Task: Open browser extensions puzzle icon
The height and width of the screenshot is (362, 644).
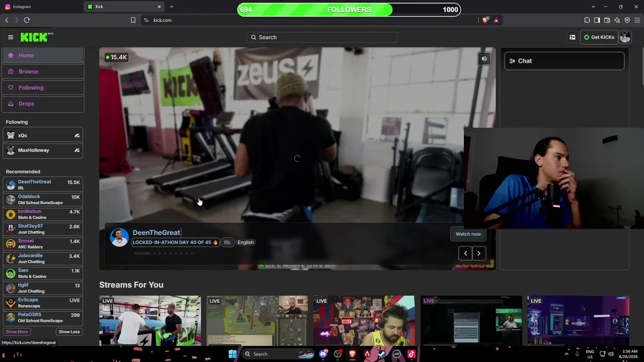Action: pyautogui.click(x=587, y=20)
